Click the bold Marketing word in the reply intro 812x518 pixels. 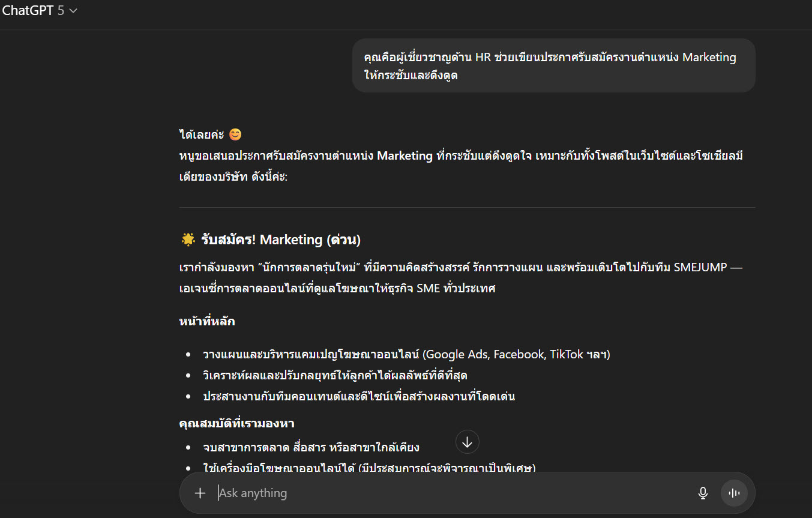click(x=404, y=156)
